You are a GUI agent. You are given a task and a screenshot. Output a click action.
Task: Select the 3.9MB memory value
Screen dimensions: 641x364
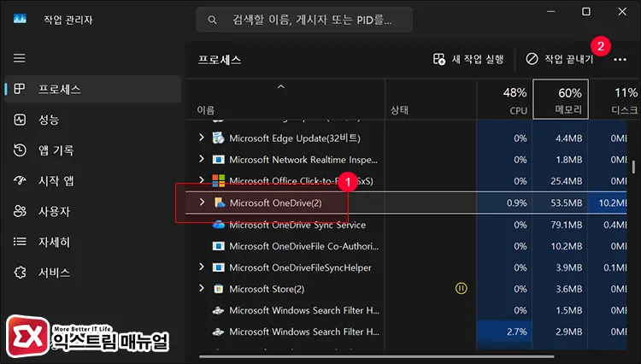[568, 267]
